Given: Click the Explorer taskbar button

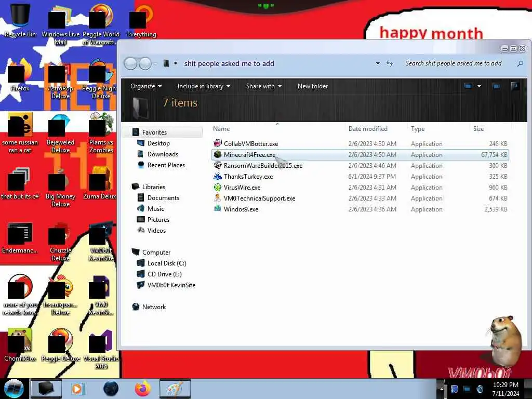Looking at the screenshot, I should coord(46,389).
